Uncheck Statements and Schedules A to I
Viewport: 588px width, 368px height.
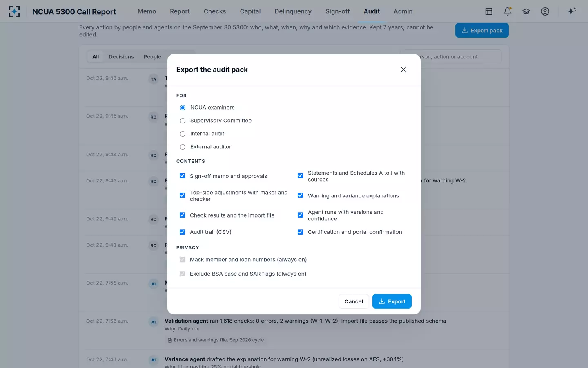[301, 176]
